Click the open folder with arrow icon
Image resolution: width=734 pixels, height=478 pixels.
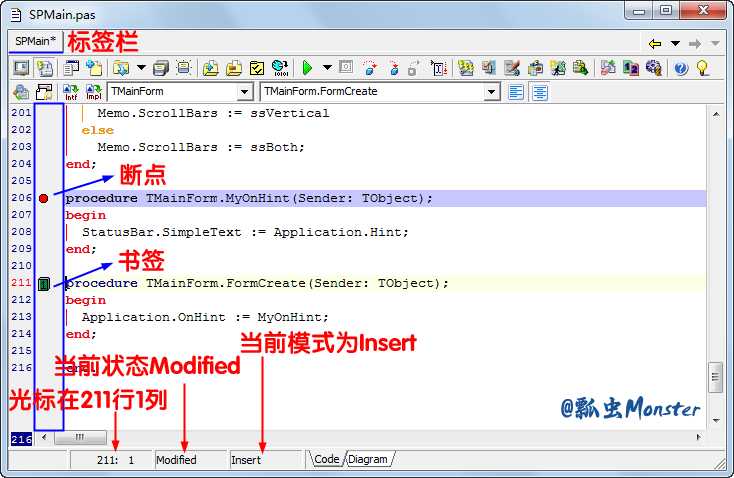pos(121,68)
